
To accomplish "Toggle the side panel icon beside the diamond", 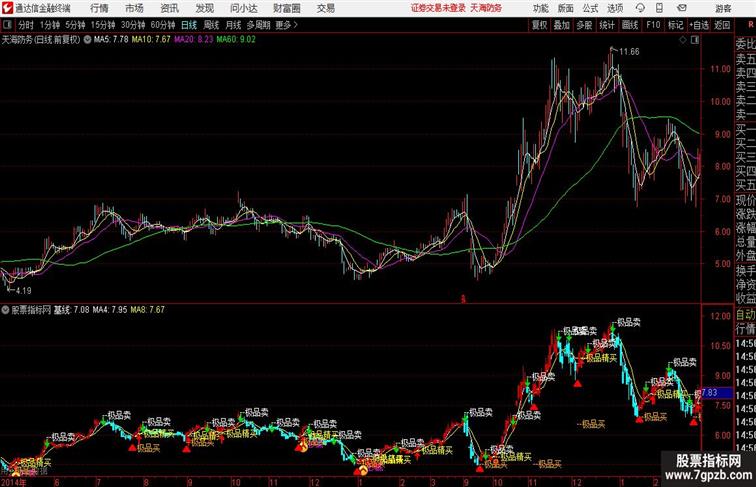I will tap(695, 40).
